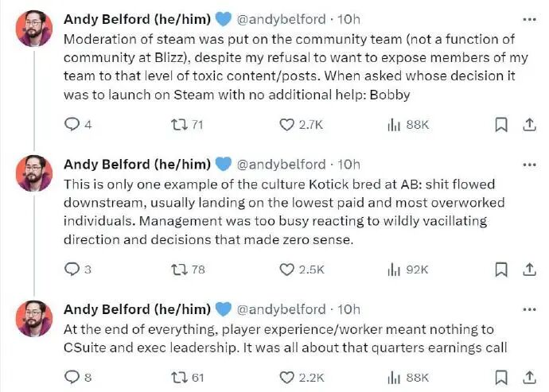Screen dimensions: 549x392
Task: Like the tweet with 2.2K likes
Action: (x=287, y=377)
